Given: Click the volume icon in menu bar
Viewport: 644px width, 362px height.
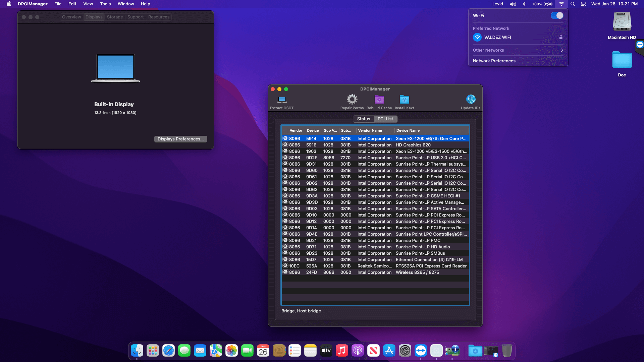Looking at the screenshot, I should [x=513, y=4].
